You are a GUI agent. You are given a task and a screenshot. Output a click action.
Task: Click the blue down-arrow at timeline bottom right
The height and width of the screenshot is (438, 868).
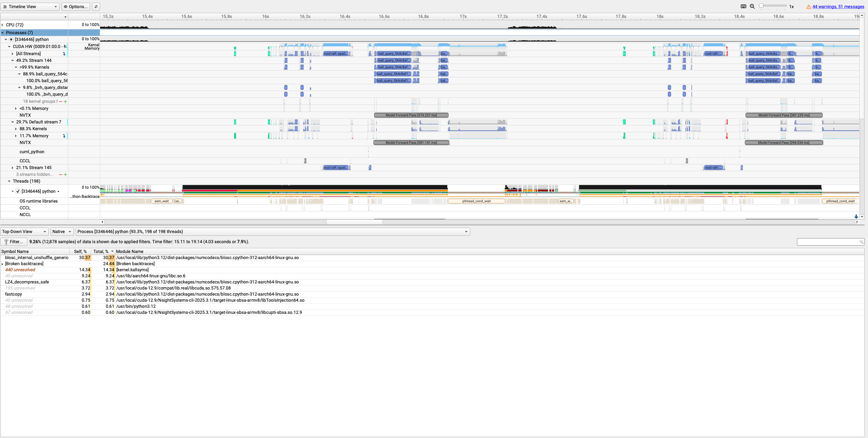(856, 216)
